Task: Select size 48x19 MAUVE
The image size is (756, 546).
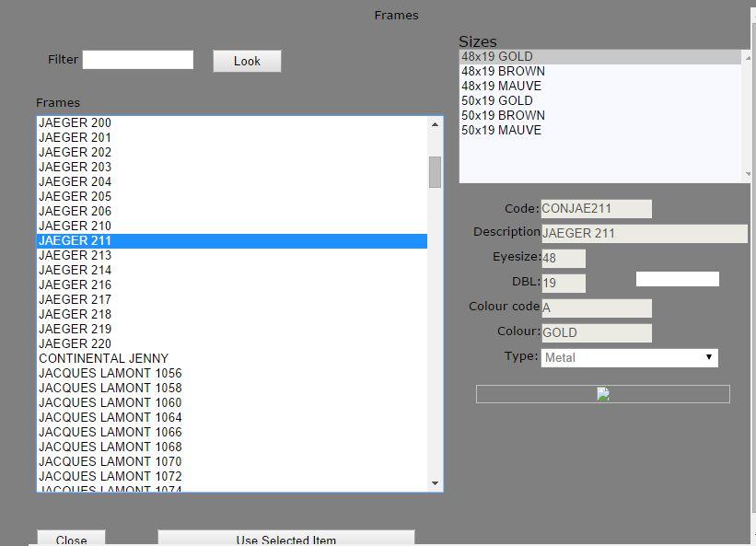Action: 599,86
